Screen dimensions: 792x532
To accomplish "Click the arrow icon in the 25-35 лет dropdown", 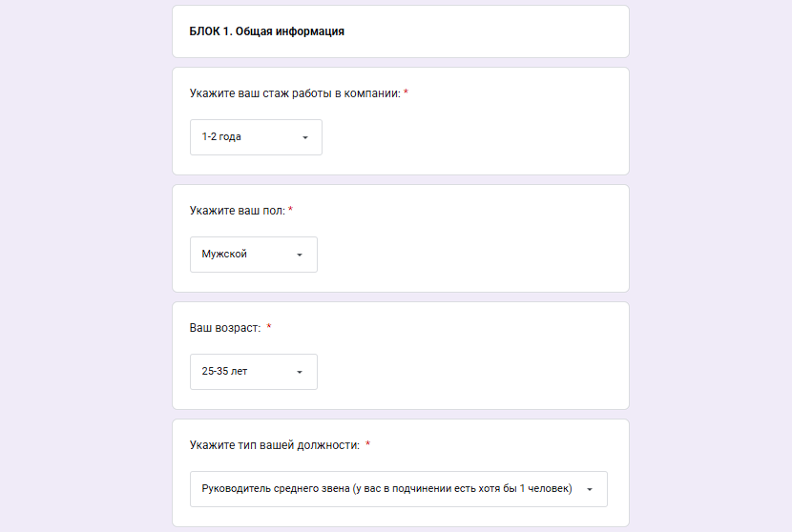I will [300, 373].
